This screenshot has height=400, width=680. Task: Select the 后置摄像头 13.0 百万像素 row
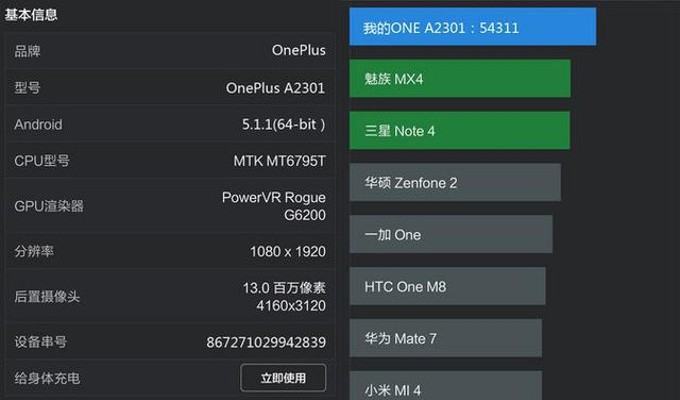169,296
